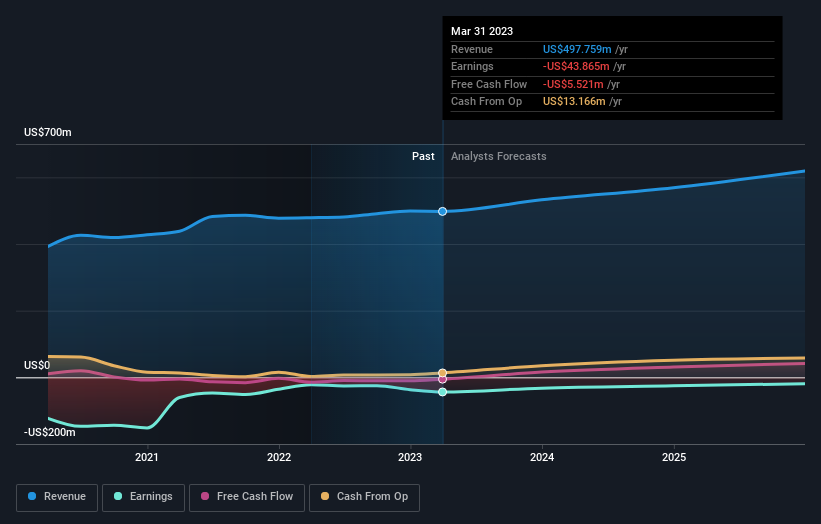
Task: Click the US$700m y-axis label
Action: (x=48, y=132)
